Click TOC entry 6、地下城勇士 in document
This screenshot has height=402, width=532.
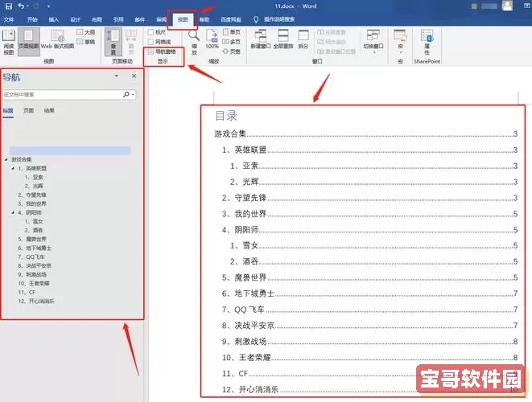pos(369,293)
